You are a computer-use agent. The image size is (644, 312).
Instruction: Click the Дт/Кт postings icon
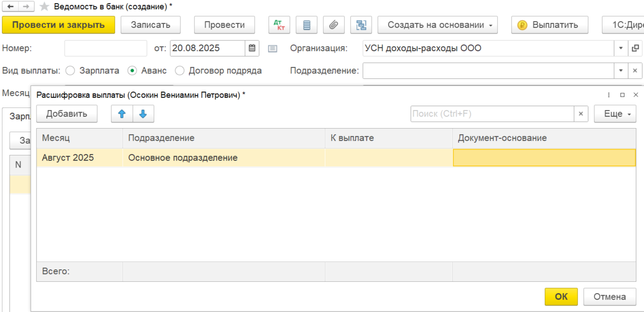tap(279, 25)
